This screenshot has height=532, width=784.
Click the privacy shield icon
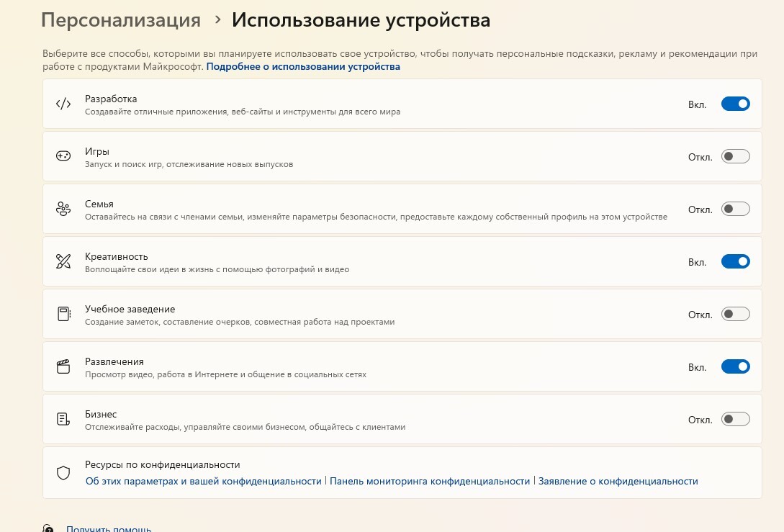pos(63,472)
